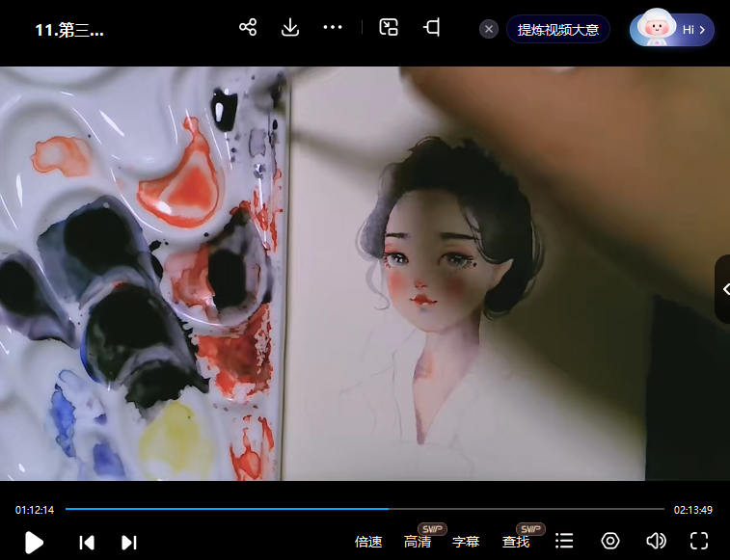Click the middle of the video progress bar
This screenshot has width=730, height=560.
click(365, 509)
